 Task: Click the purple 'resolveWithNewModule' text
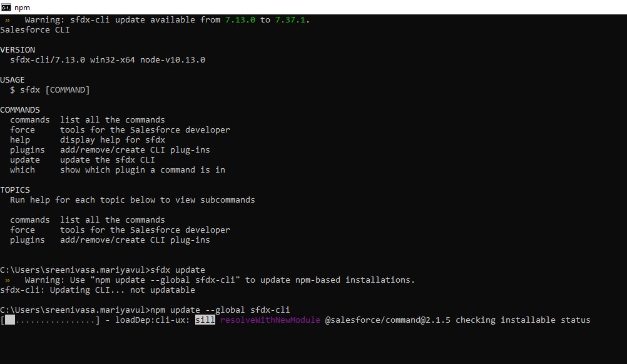(270, 320)
